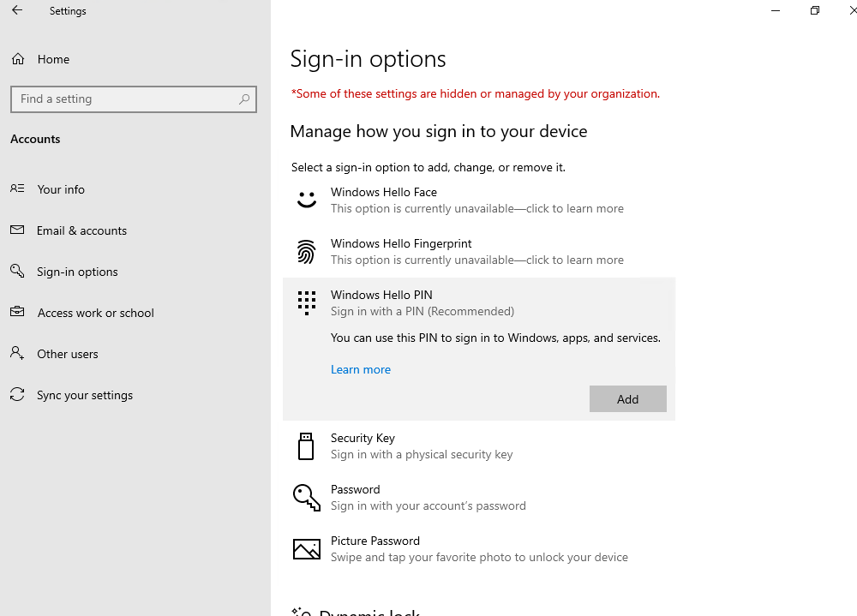857x616 pixels.
Task: Click 'Manage how you sign in' heading
Action: click(x=438, y=131)
